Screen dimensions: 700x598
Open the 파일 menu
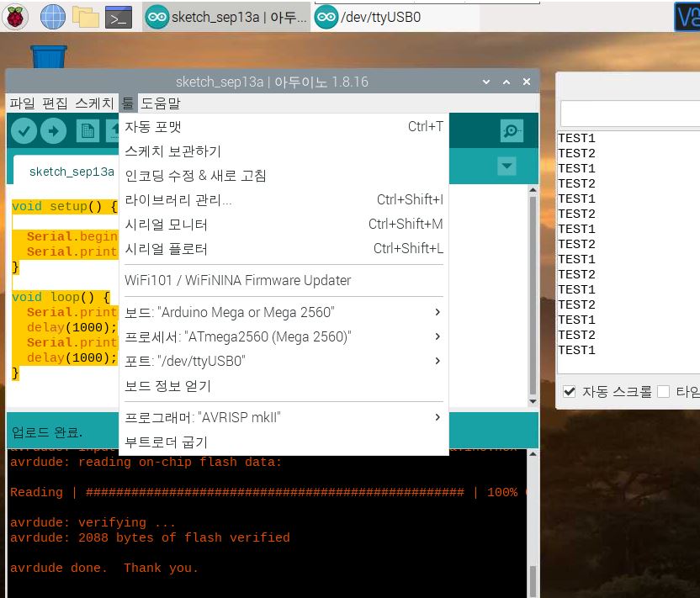(x=22, y=103)
